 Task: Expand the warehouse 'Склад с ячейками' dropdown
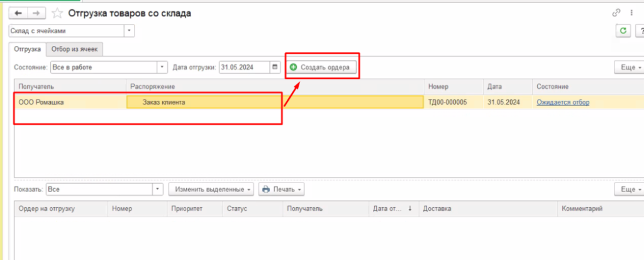(130, 30)
